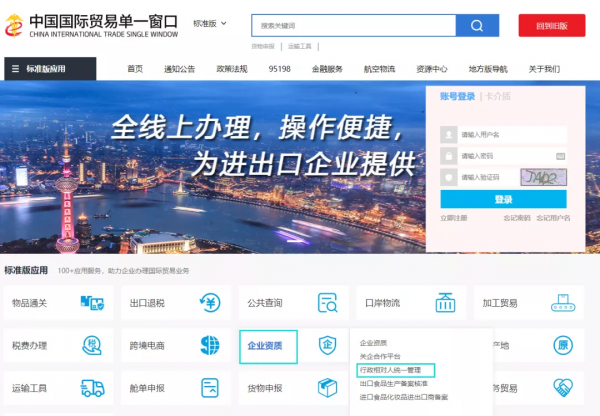Expand the 标准版应用 hamburger menu
The height and width of the screenshot is (416, 600).
point(15,69)
